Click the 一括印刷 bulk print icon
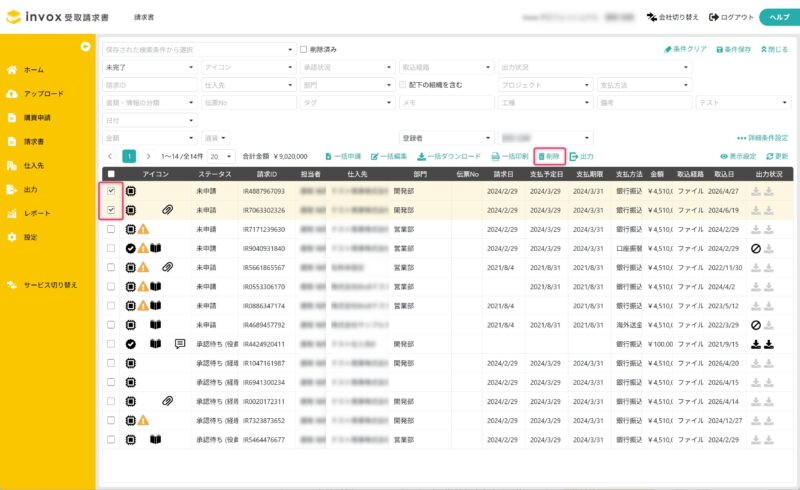This screenshot has height=490, width=800. (495, 157)
